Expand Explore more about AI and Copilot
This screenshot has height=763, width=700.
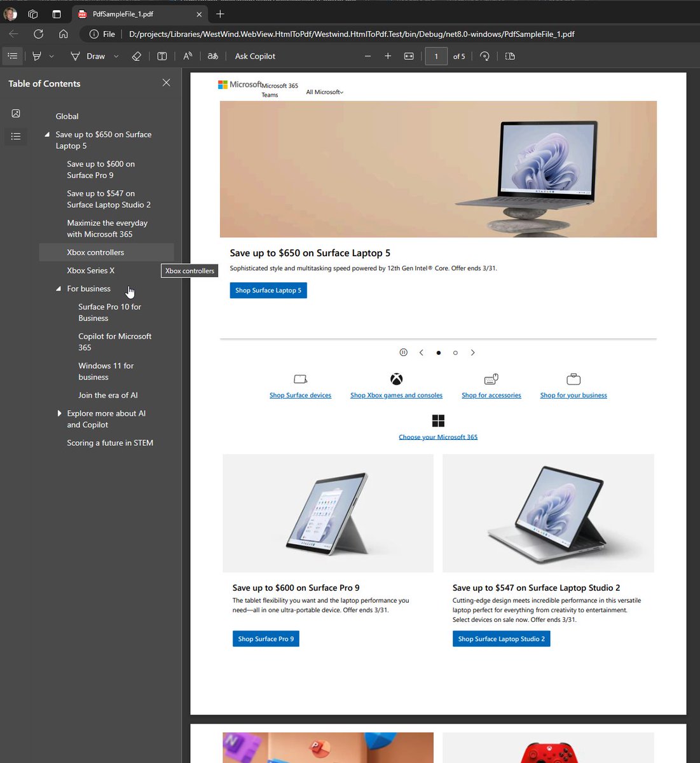coord(59,413)
